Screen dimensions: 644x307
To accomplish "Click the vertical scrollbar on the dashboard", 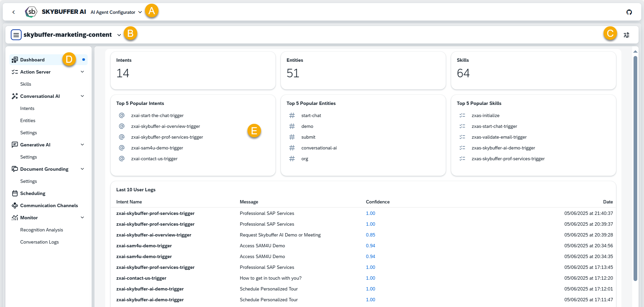I will click(635, 169).
